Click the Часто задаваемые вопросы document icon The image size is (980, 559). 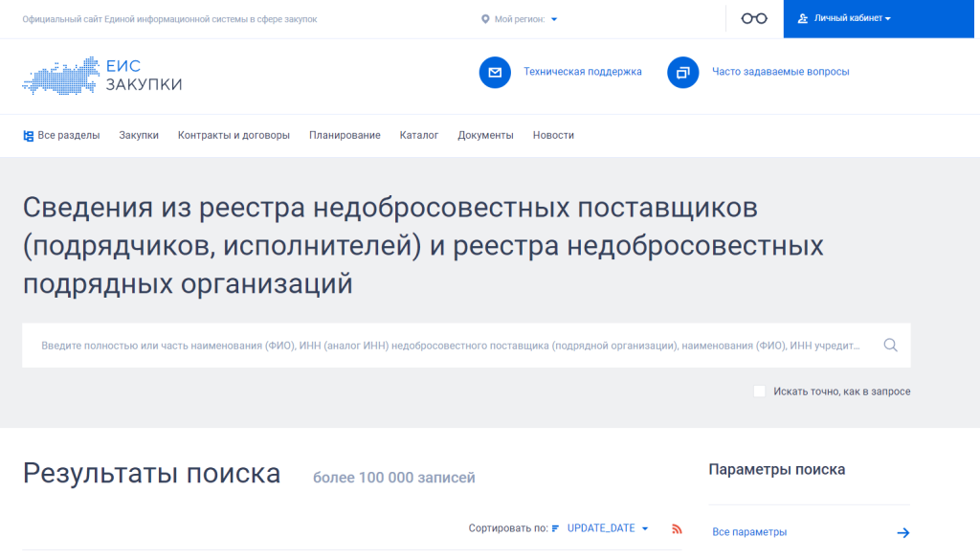click(x=682, y=72)
